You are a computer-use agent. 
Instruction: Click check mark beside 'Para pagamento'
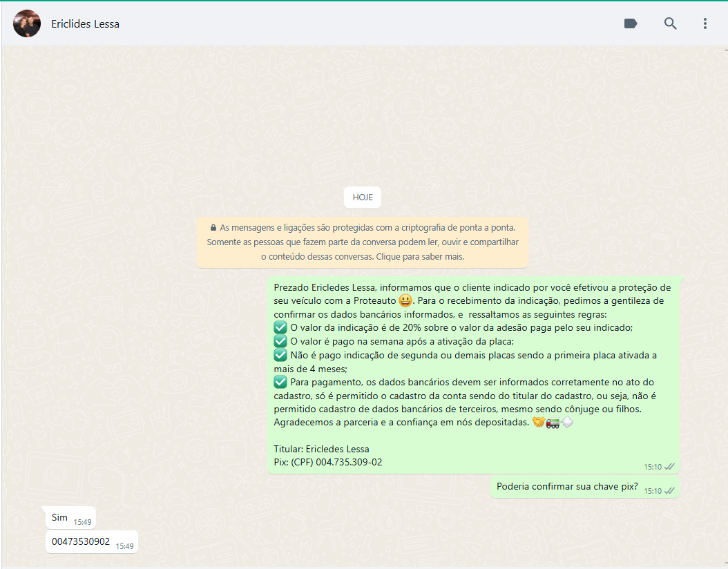280,382
